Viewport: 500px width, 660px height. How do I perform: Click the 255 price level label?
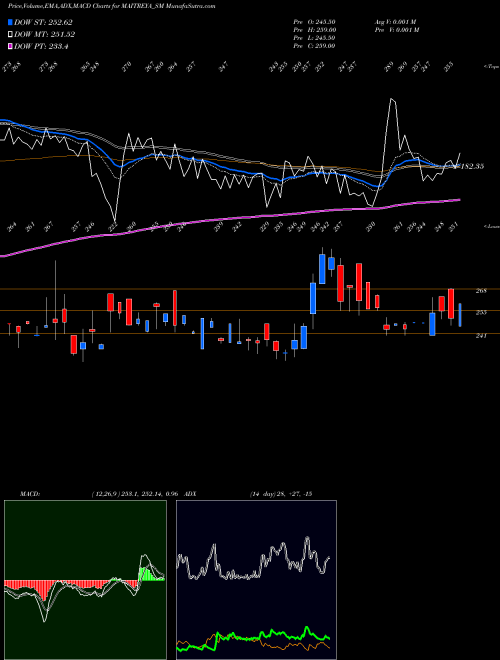tap(481, 312)
